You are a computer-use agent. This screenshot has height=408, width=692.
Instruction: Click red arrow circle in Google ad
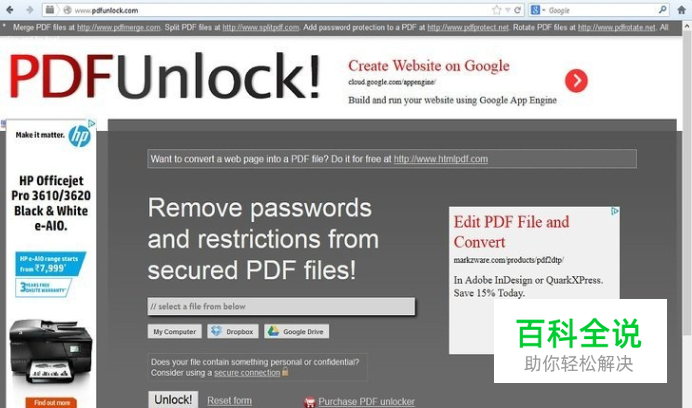click(576, 80)
